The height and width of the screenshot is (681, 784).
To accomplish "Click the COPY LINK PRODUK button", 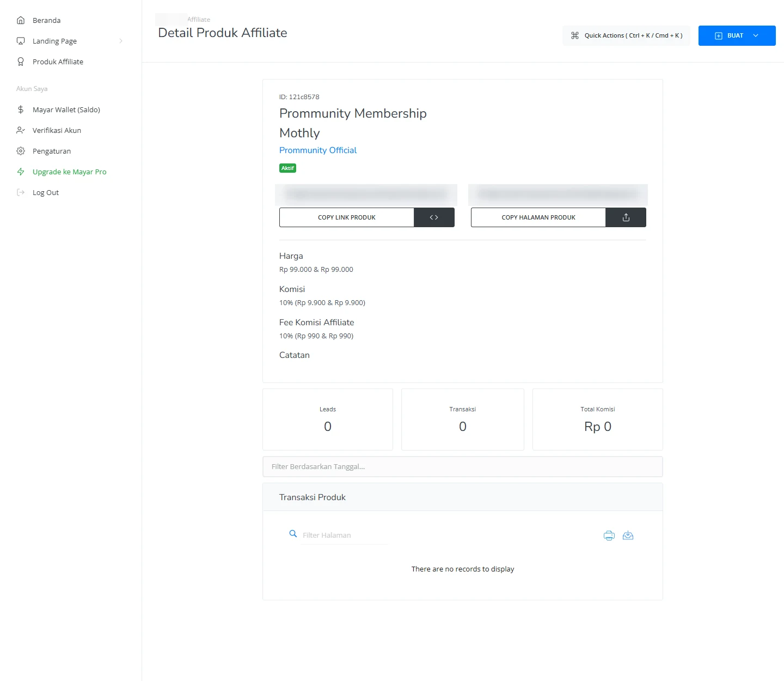I will coord(347,217).
